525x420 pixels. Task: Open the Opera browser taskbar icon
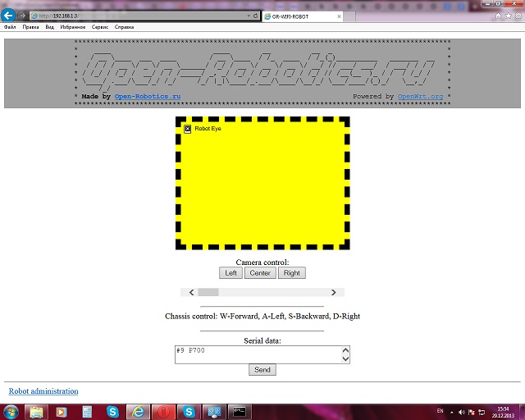(163, 412)
